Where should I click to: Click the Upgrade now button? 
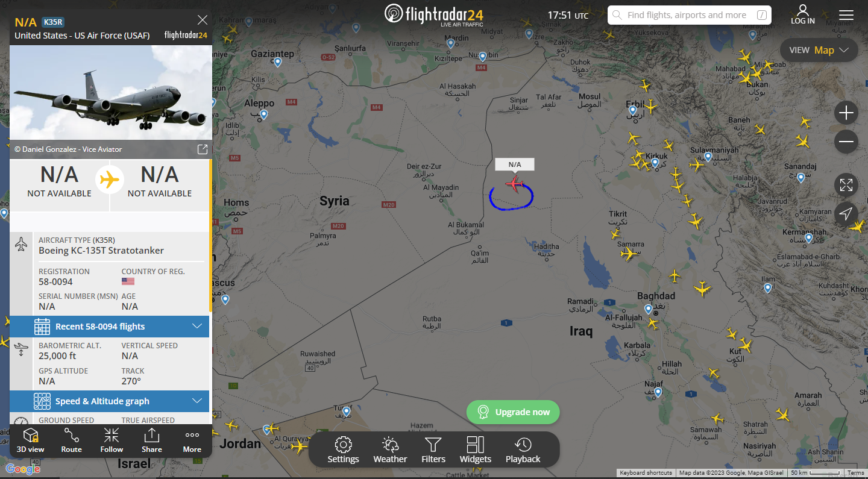tap(513, 412)
